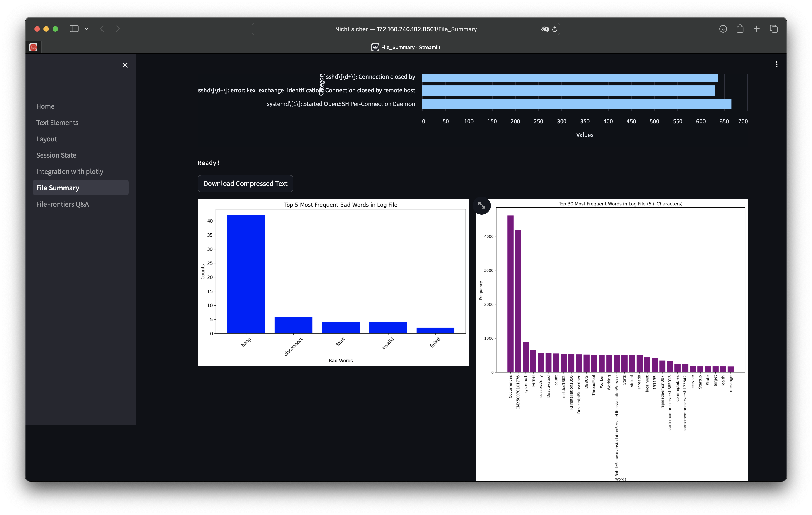Click the fullscreen expand icon on purple chart
Image resolution: width=812 pixels, height=515 pixels.
pos(481,205)
